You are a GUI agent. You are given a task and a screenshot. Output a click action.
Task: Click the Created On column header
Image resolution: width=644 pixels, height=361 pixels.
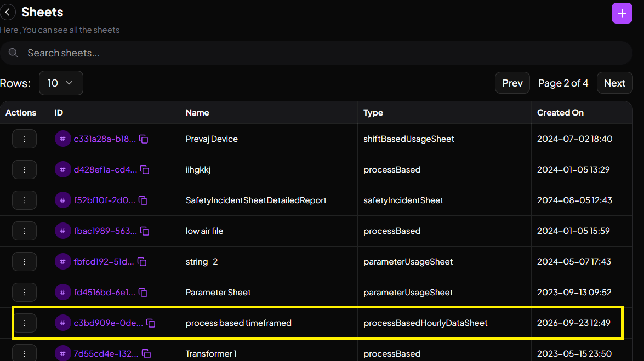pyautogui.click(x=560, y=112)
